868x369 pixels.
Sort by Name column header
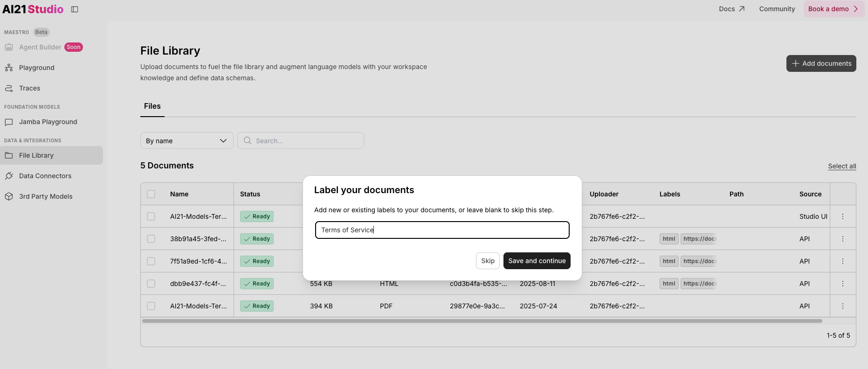click(x=179, y=194)
